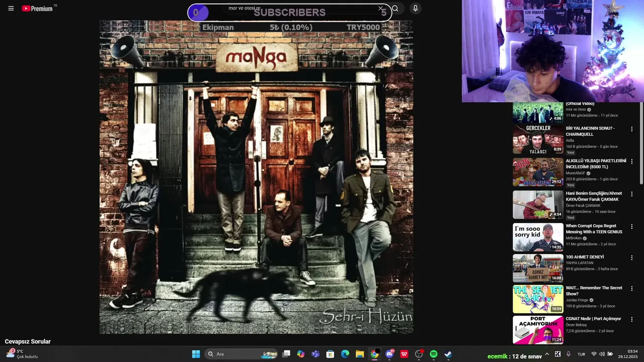Open Hani Benim Gençliğim/Ahmet KAYA title
Viewport: 644px width, 362px height.
click(594, 196)
